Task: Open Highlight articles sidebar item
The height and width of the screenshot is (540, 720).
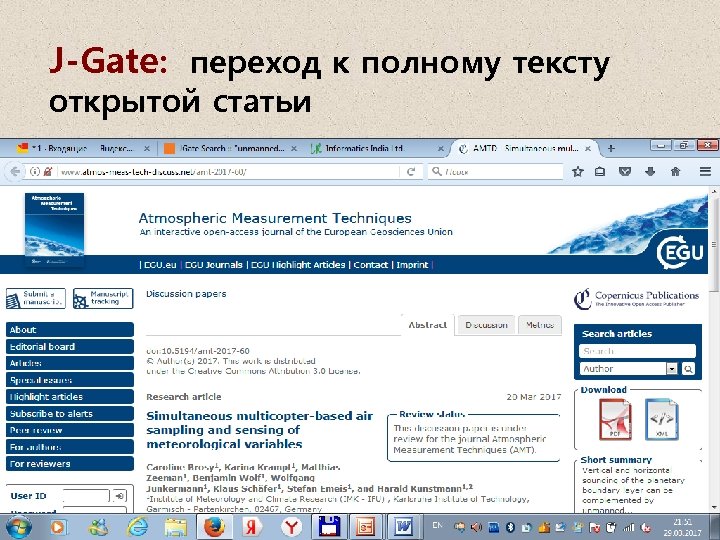Action: click(x=70, y=397)
